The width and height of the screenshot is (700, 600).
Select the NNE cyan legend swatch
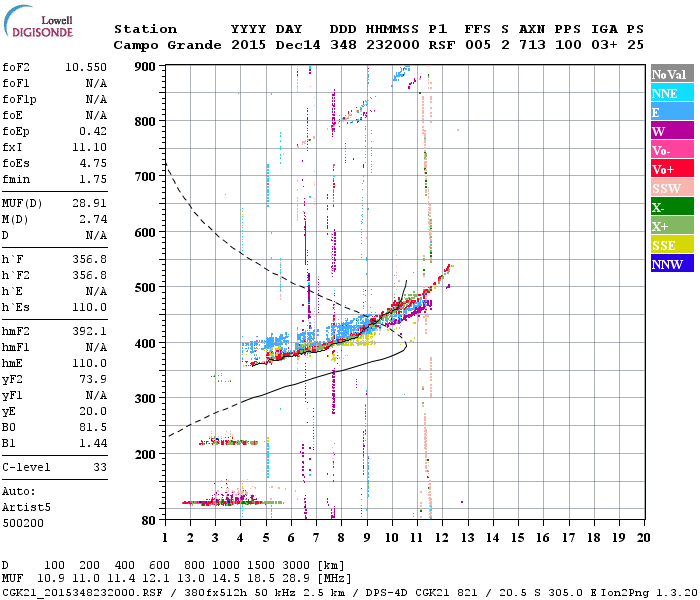(x=672, y=93)
